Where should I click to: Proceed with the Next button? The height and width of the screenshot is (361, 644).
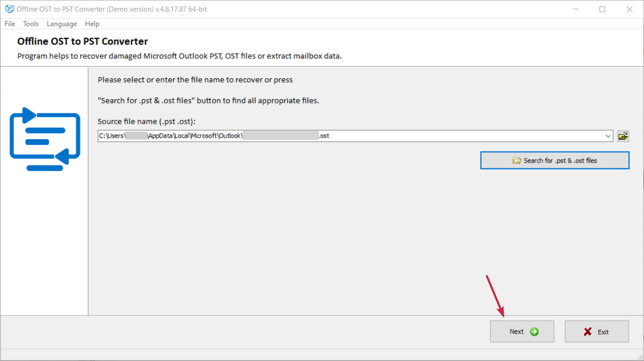point(522,331)
